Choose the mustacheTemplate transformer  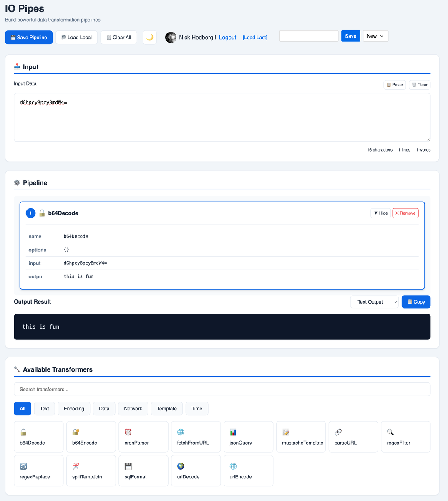301,437
